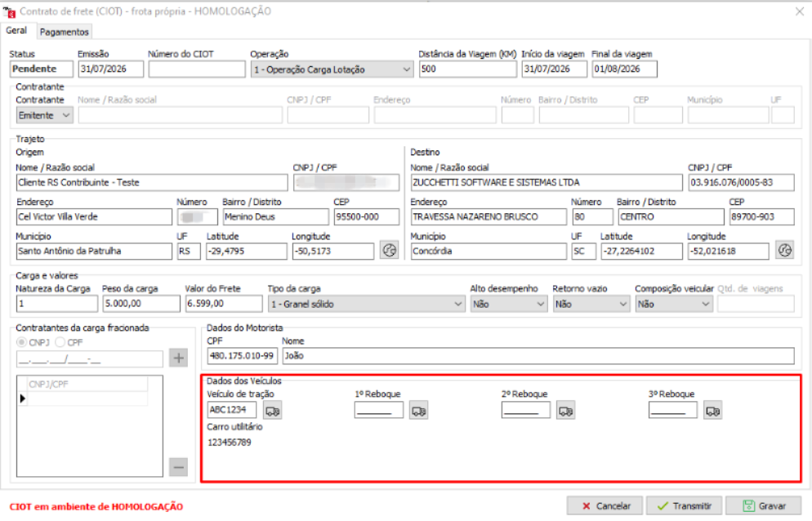
Task: Click the application icon in title bar
Action: (9, 11)
